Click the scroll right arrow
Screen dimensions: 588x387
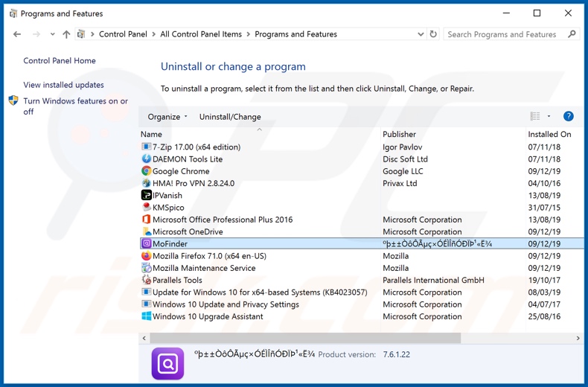[x=578, y=338]
